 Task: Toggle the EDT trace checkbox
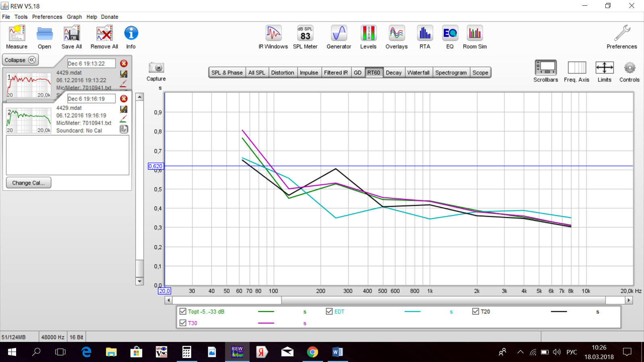(x=329, y=311)
